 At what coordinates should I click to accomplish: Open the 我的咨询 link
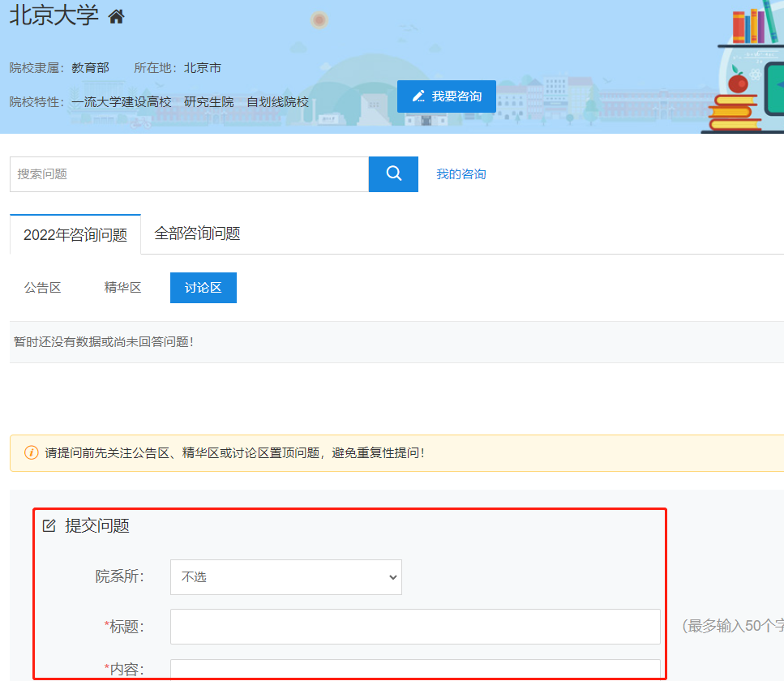[x=461, y=174]
